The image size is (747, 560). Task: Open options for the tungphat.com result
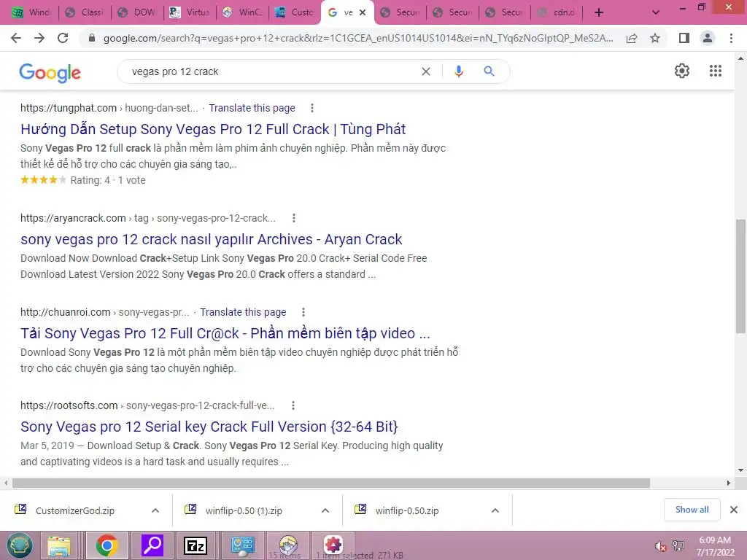coord(312,108)
